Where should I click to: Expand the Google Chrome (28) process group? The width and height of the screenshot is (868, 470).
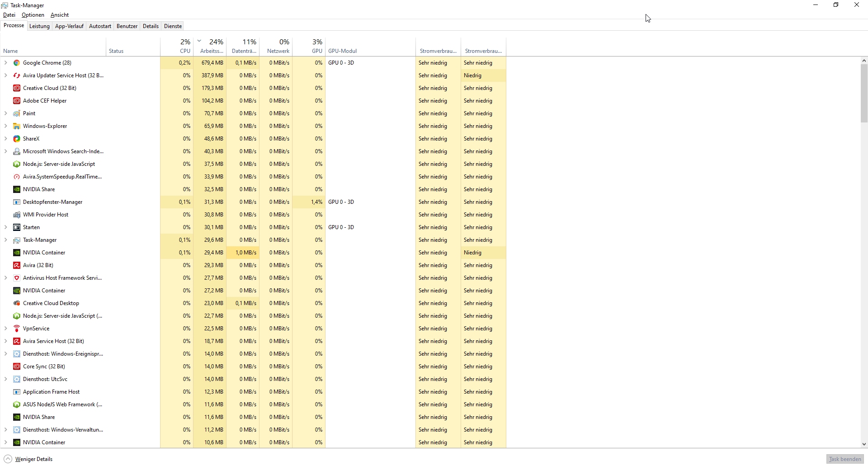[x=6, y=63]
